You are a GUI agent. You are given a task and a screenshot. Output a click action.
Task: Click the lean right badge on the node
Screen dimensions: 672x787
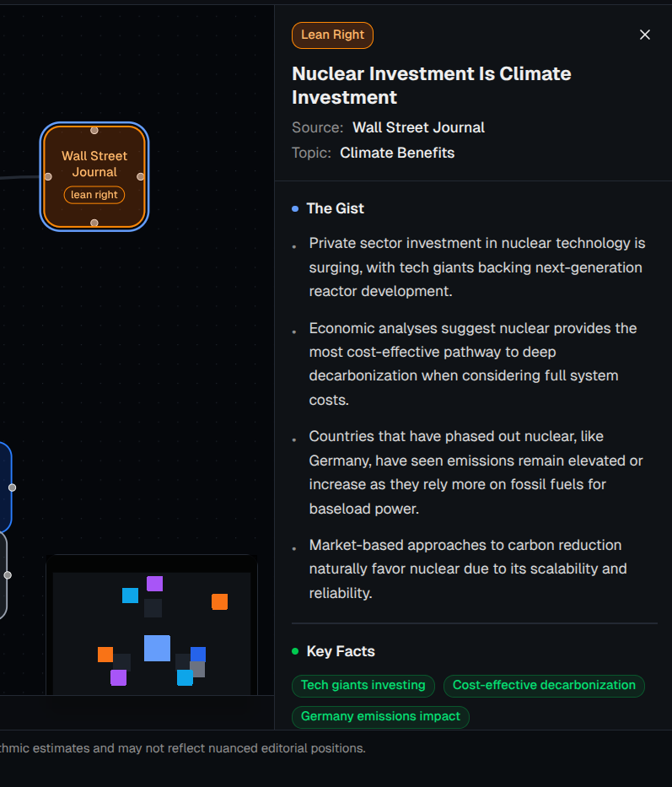tap(94, 195)
